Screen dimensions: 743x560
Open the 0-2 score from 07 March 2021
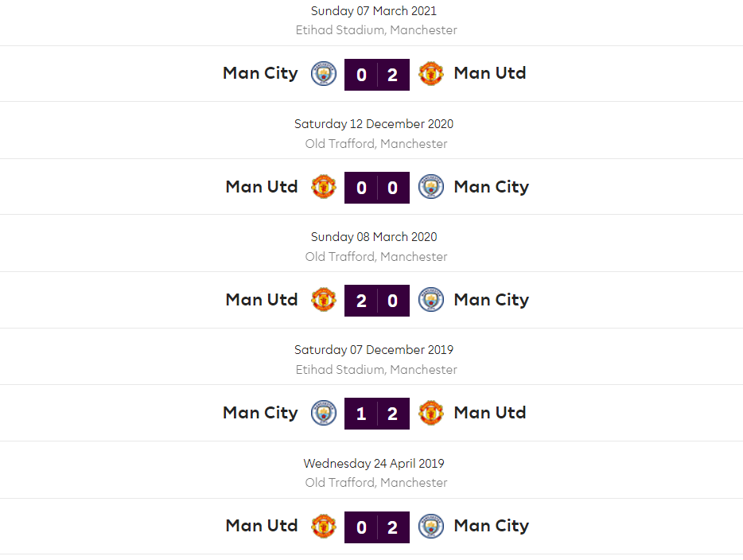pyautogui.click(x=377, y=75)
